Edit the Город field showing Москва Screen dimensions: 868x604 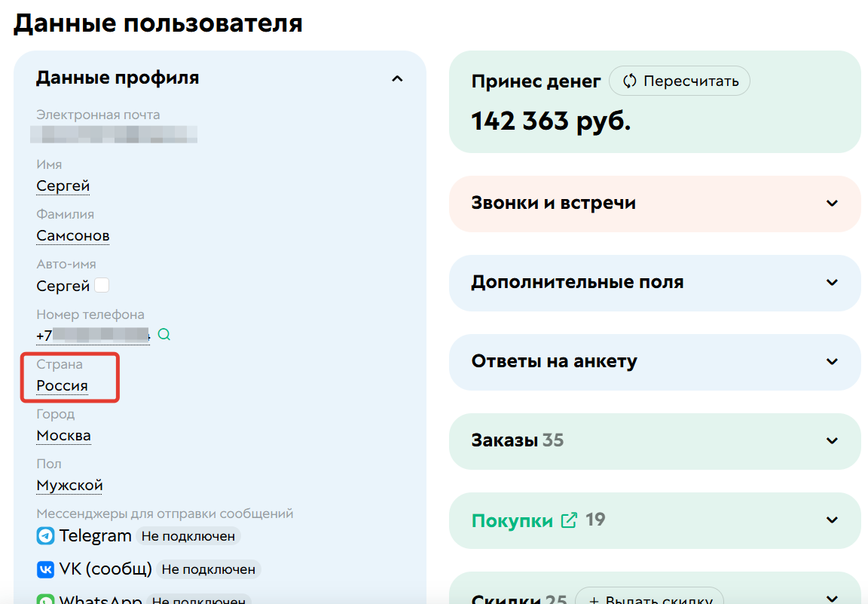(63, 435)
